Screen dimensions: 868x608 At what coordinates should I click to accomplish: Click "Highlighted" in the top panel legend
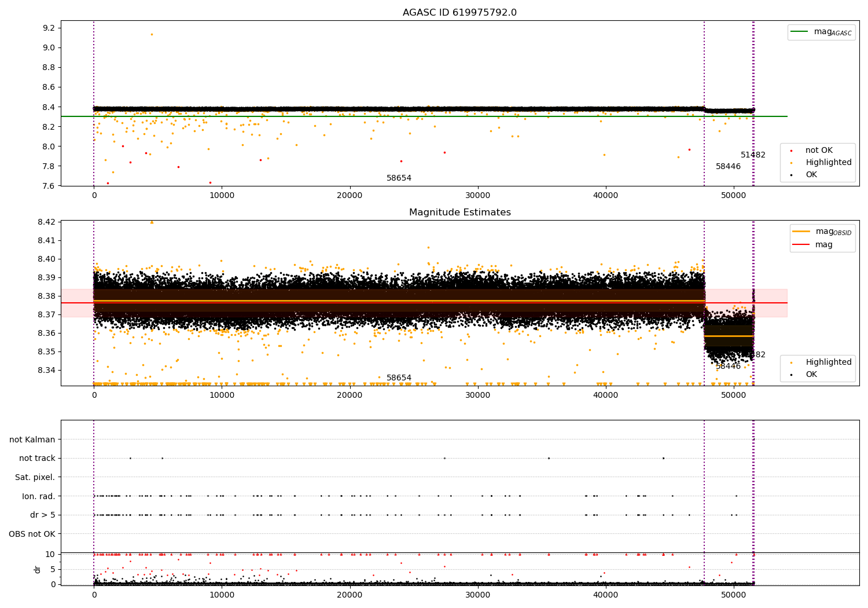[x=829, y=163]
